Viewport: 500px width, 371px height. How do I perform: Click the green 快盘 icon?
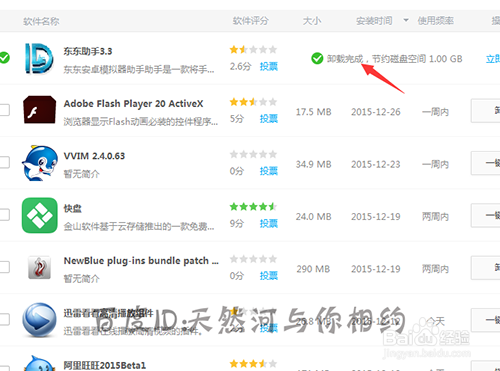point(39,215)
